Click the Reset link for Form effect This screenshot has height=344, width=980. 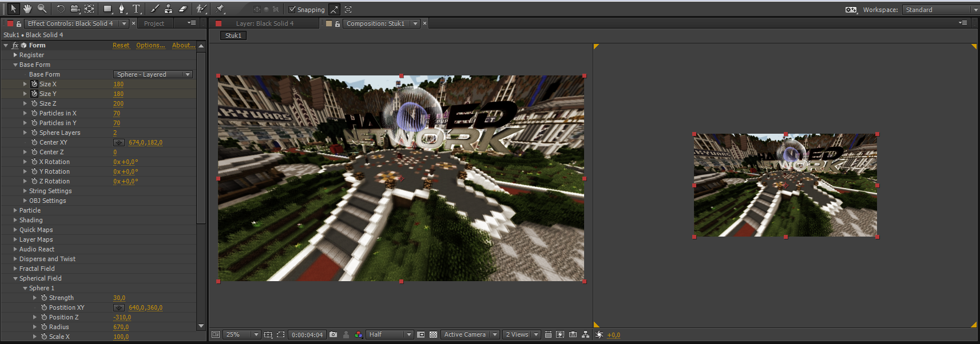[x=121, y=45]
